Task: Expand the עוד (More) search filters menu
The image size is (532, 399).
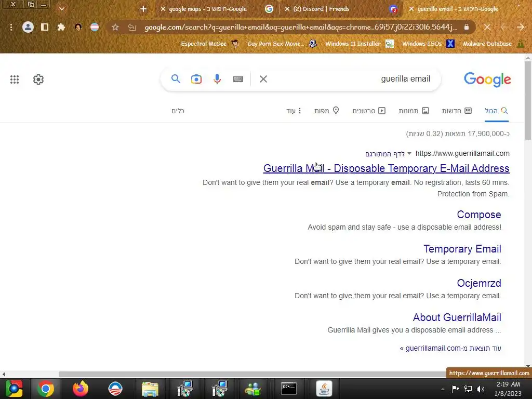Action: click(x=294, y=111)
